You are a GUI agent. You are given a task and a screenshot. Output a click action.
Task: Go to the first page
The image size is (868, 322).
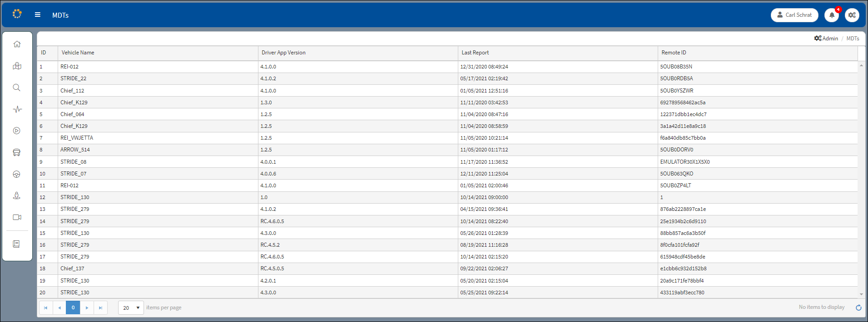point(45,307)
